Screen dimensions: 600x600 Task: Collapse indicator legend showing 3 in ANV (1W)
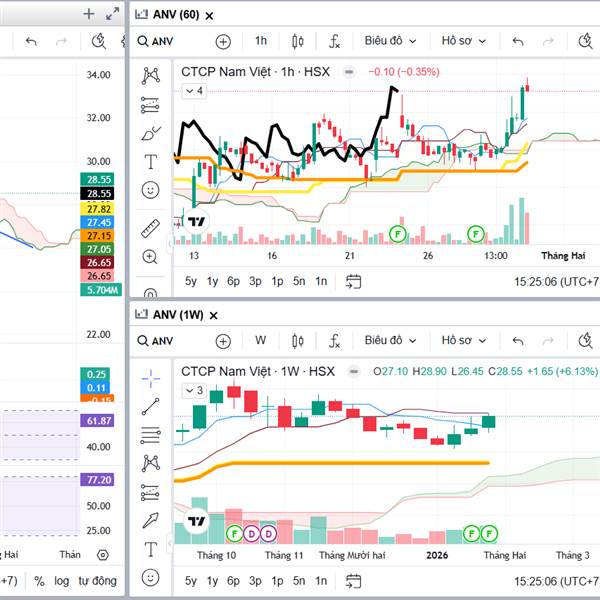[194, 391]
